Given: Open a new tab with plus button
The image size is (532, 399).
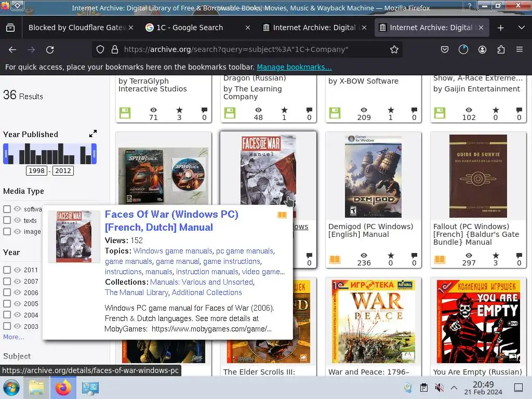Looking at the screenshot, I should (500, 28).
